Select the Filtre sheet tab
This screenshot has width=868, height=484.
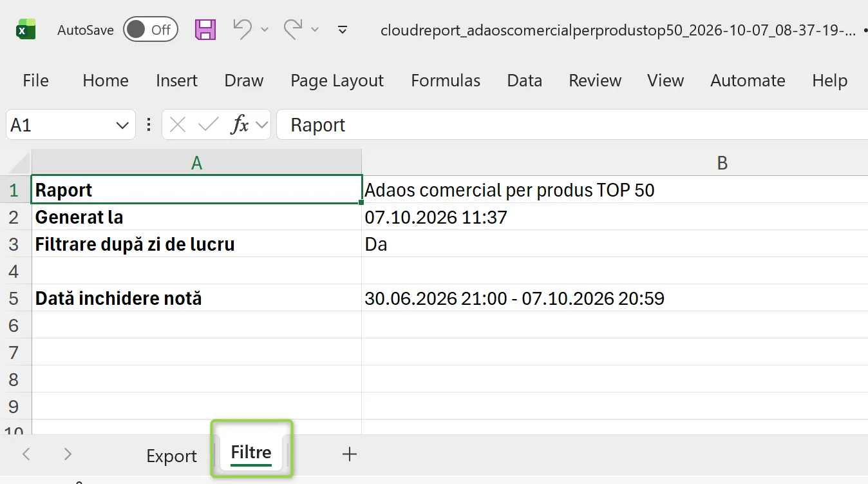pyautogui.click(x=251, y=453)
